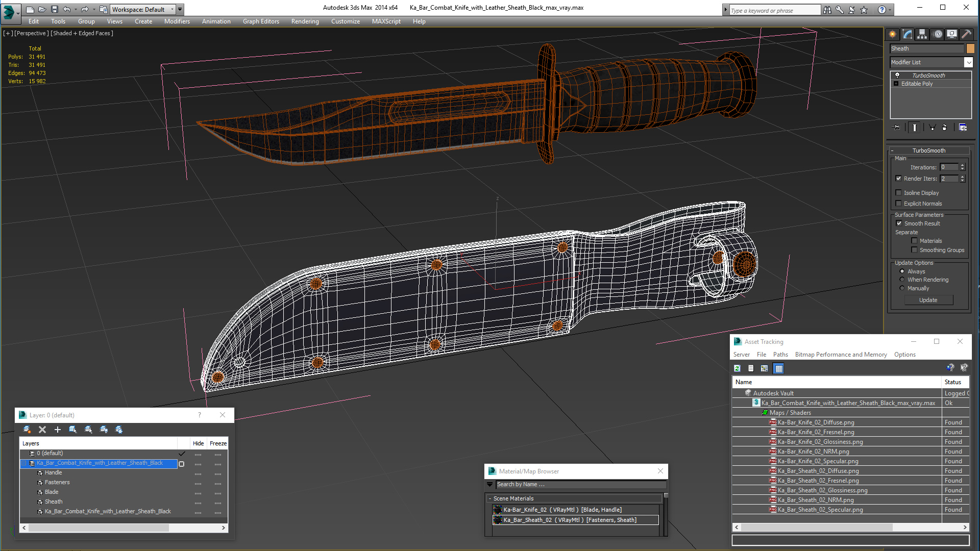The width and height of the screenshot is (980, 551).
Task: Switch Asset Tracking to Table View icon
Action: coord(778,368)
